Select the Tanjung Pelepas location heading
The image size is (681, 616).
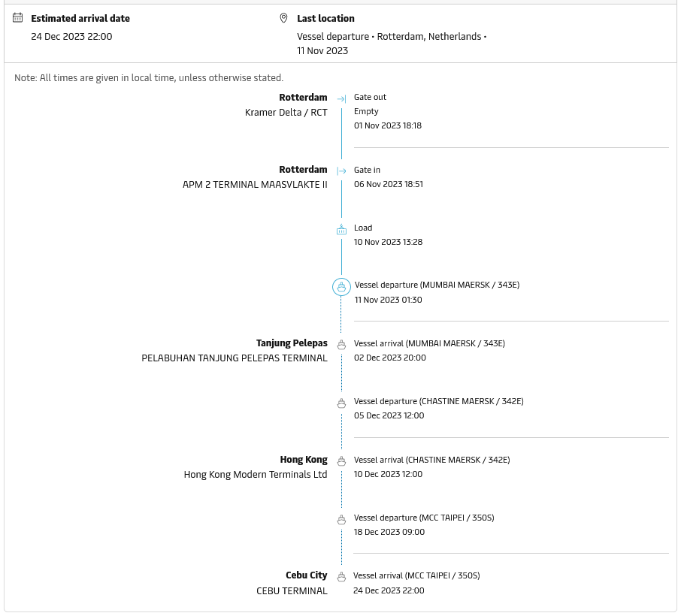(x=292, y=343)
